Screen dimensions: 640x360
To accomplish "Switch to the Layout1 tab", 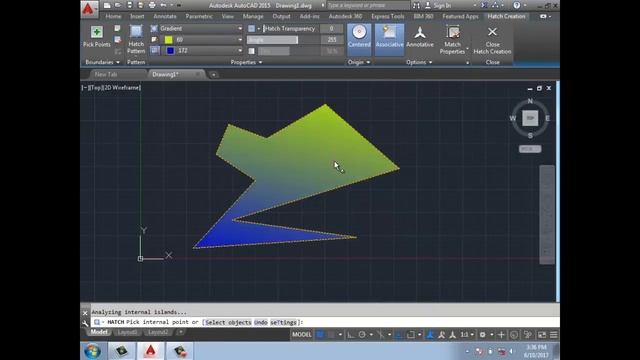I will click(127, 332).
